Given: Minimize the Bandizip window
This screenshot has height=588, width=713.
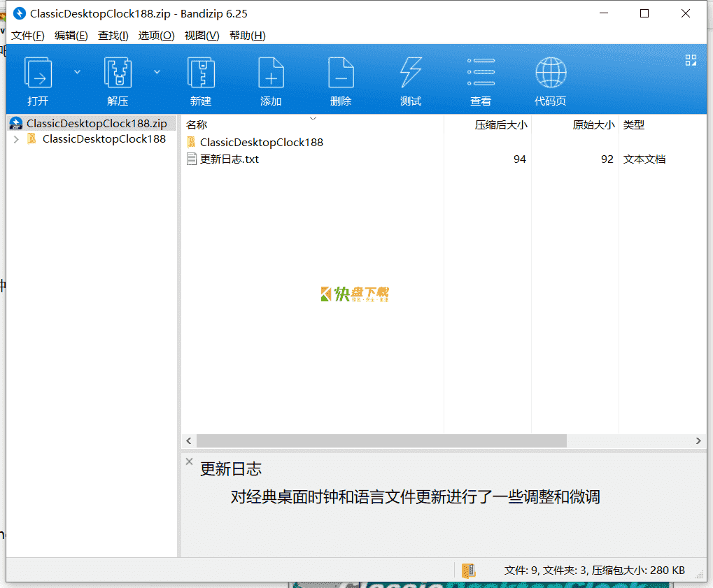Looking at the screenshot, I should coord(603,13).
